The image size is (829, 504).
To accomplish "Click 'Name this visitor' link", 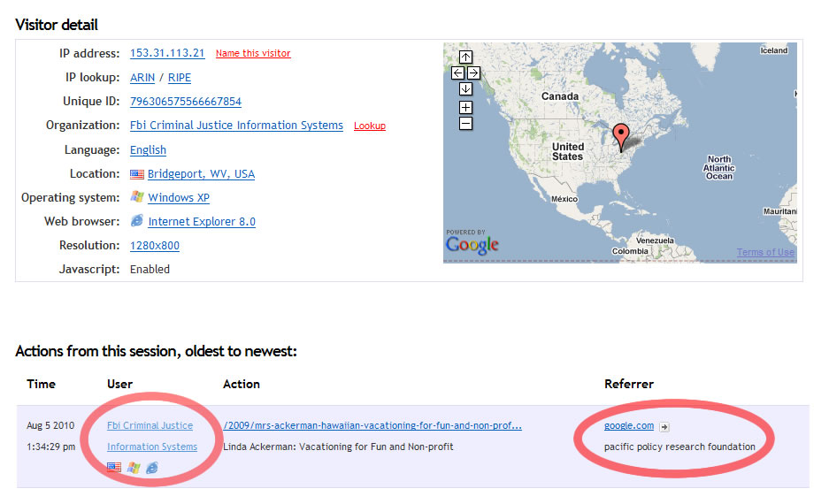I will (x=253, y=53).
